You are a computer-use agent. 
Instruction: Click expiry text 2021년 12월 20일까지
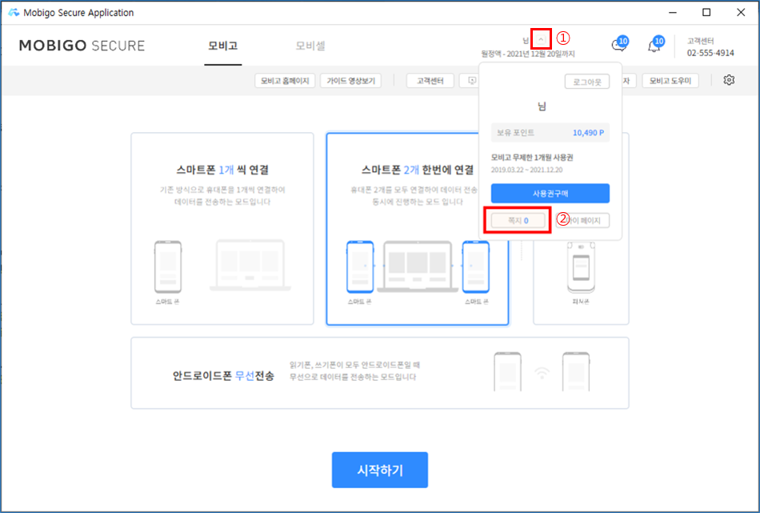(x=541, y=54)
